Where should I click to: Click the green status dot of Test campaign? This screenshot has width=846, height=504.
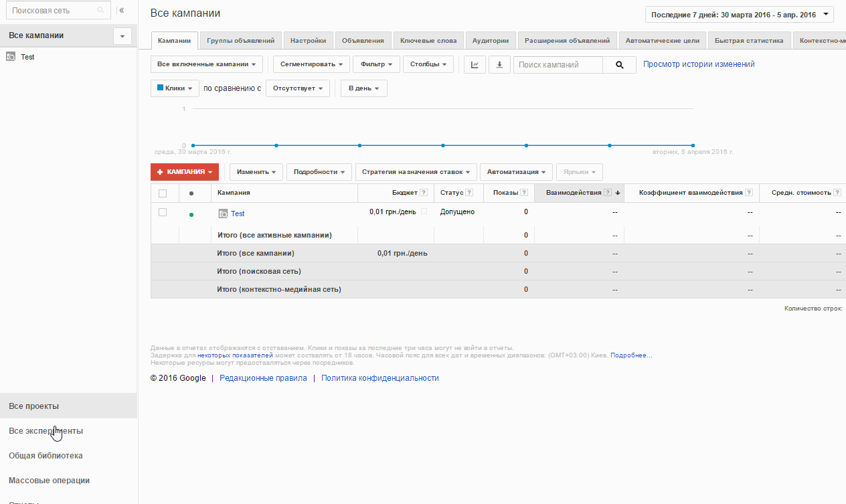[x=191, y=215]
